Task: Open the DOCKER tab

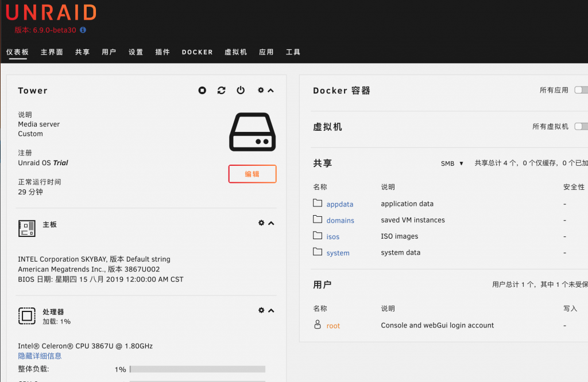Action: (198, 52)
